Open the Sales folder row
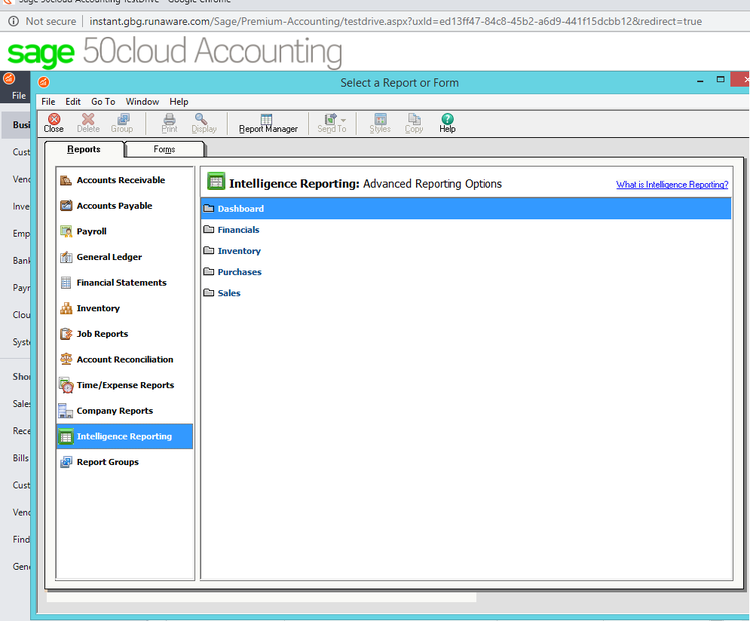The height and width of the screenshot is (621, 750). (466, 293)
